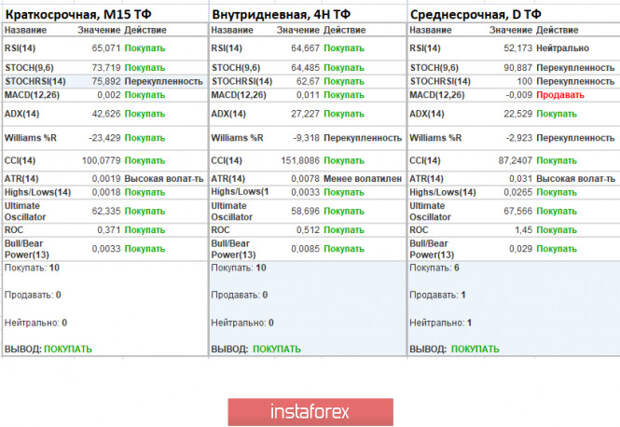Click the CCI(14) value 151,8086
The image size is (620, 427).
click(x=301, y=161)
